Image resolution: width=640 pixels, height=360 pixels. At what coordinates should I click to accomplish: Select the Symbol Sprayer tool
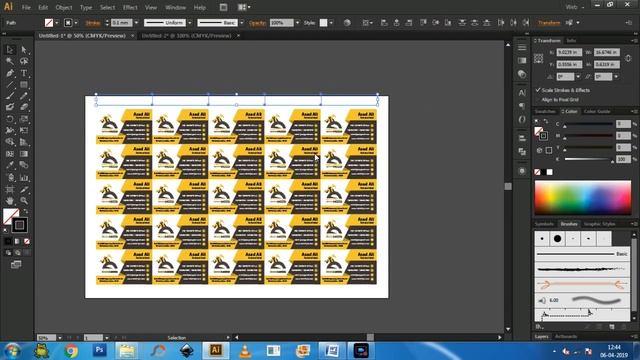click(10, 178)
